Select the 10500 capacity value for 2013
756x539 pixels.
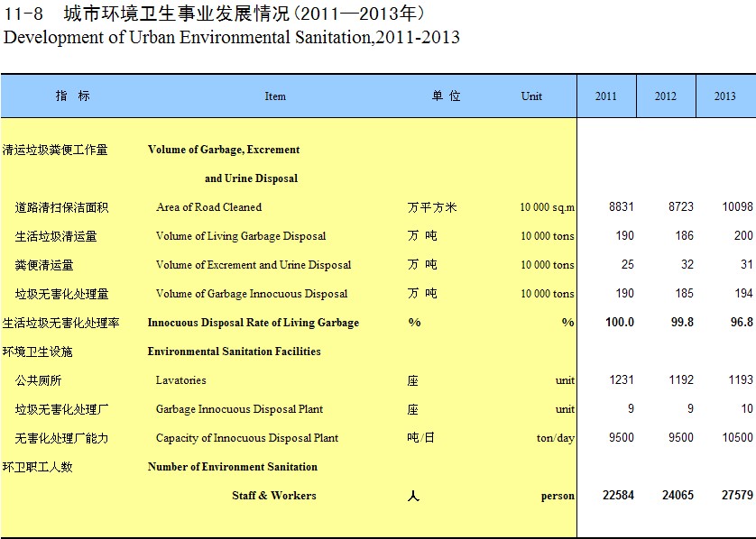pyautogui.click(x=736, y=438)
